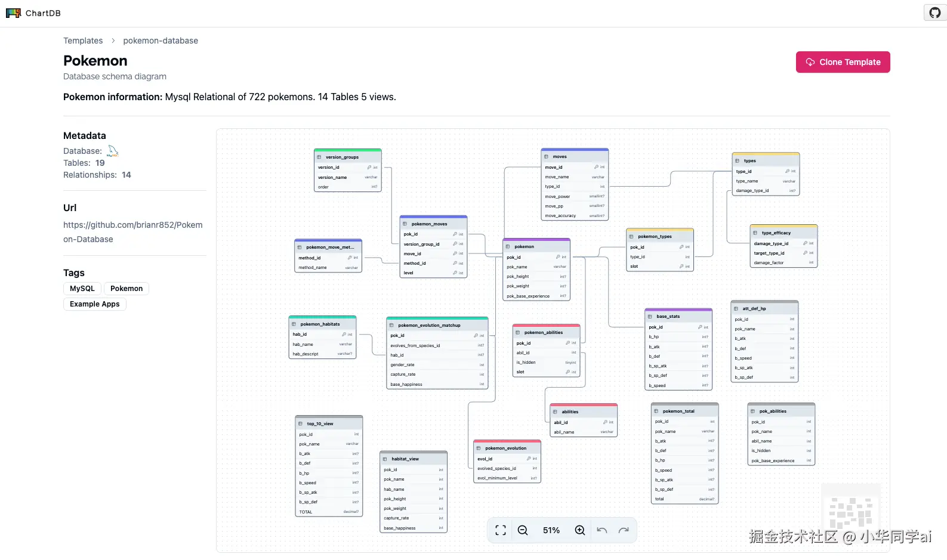This screenshot has height=560, width=947.
Task: Click move_power row in moves table
Action: click(x=575, y=196)
